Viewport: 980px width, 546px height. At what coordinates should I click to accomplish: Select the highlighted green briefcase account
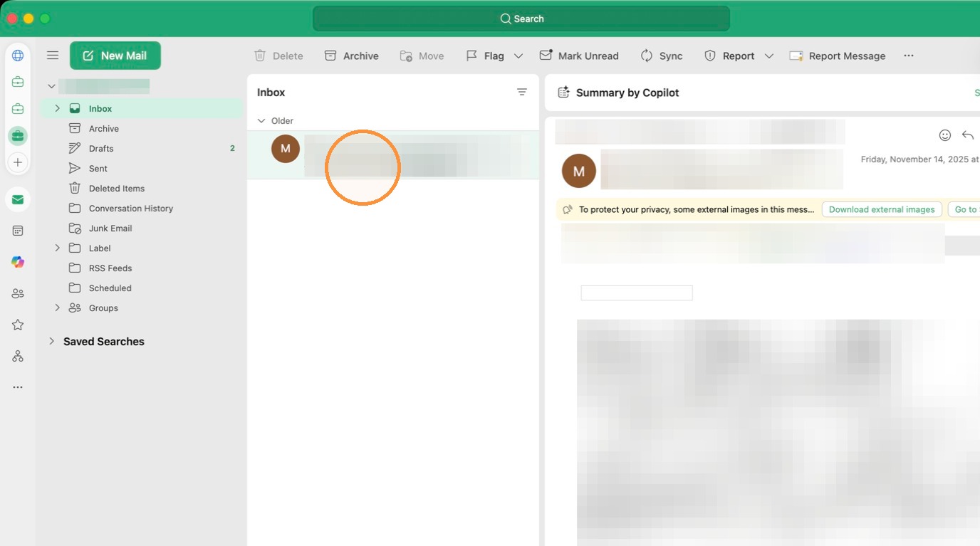[18, 135]
